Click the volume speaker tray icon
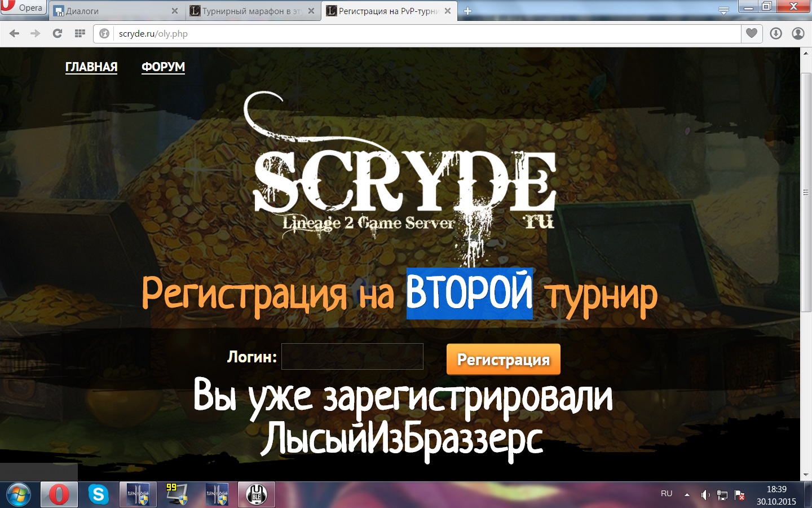The width and height of the screenshot is (812, 508). [705, 495]
